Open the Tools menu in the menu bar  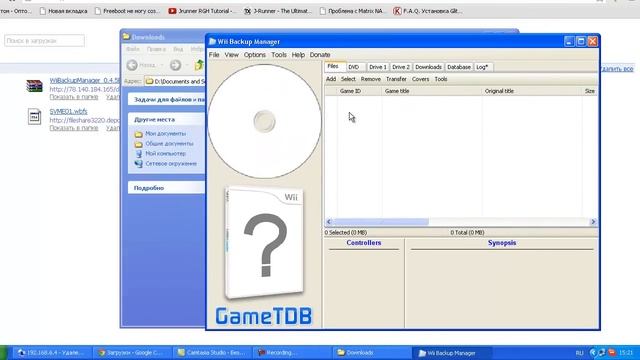(279, 55)
